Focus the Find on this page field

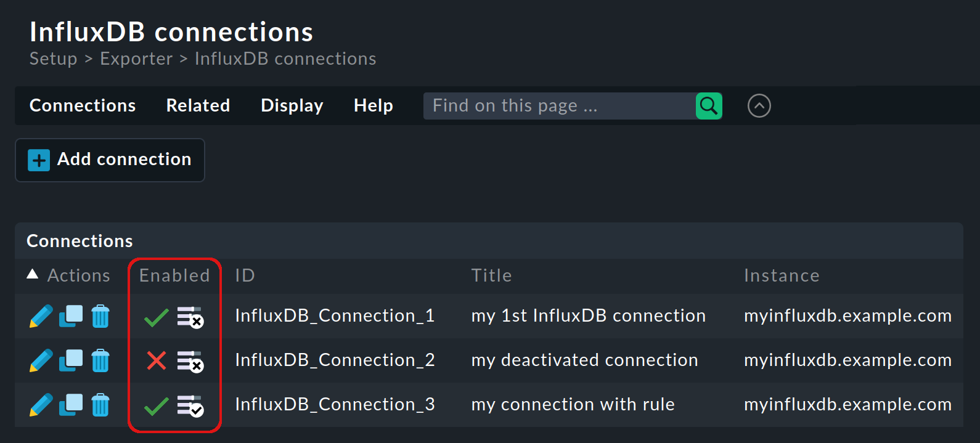tap(560, 106)
